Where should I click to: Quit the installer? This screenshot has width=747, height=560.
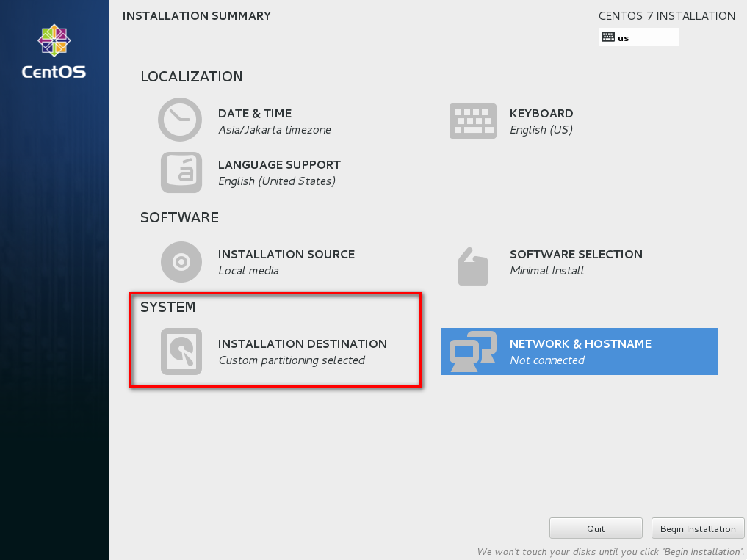(x=596, y=528)
